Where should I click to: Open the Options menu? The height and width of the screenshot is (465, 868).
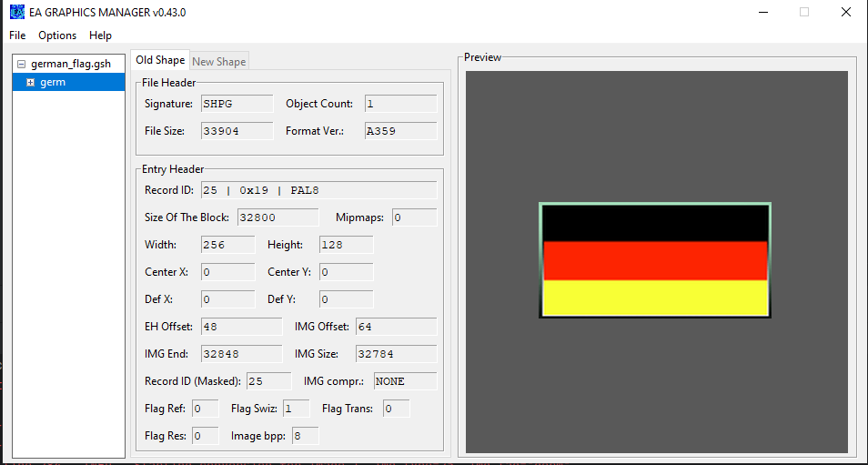click(57, 35)
